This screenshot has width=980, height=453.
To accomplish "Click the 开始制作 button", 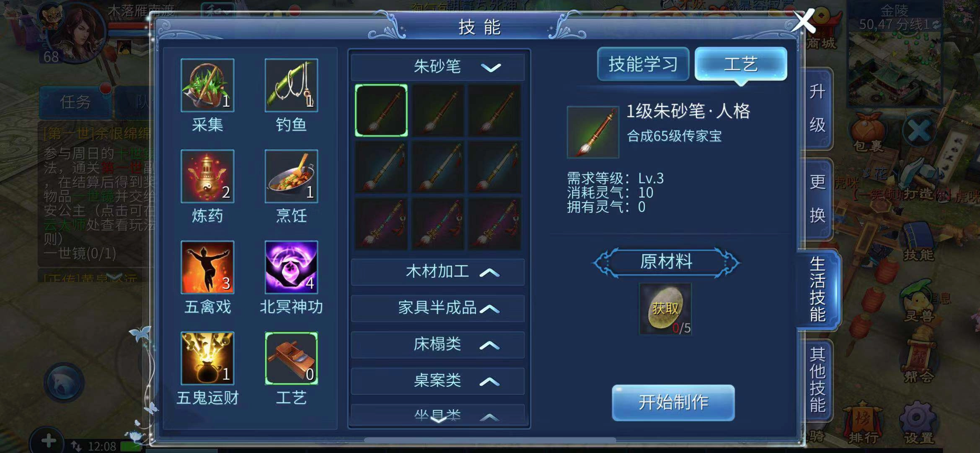I will pos(673,403).
